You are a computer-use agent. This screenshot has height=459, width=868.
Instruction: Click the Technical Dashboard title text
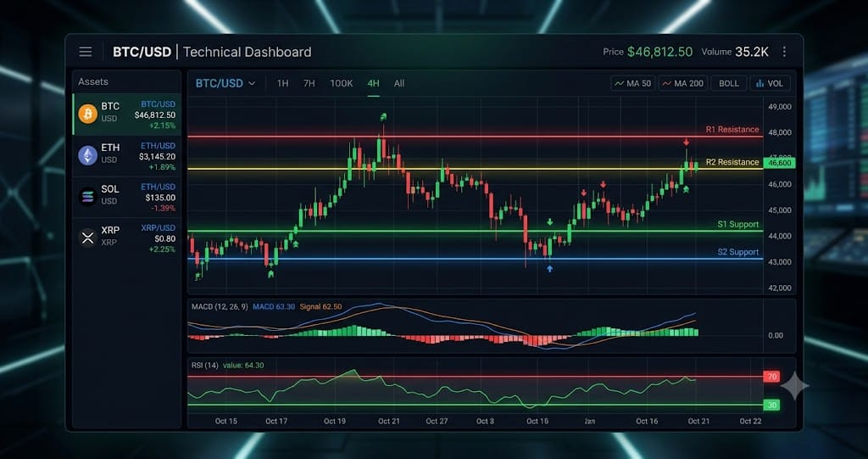click(x=247, y=52)
